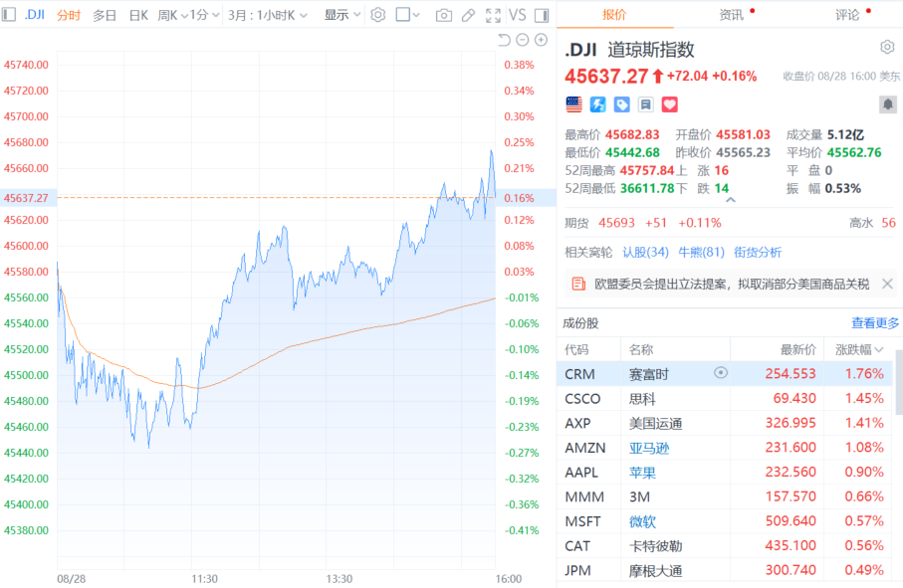Select the drawing pencil tool

[x=468, y=15]
